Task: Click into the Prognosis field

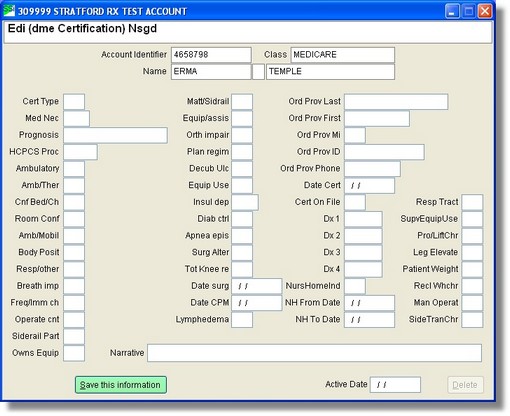Action: [x=115, y=135]
